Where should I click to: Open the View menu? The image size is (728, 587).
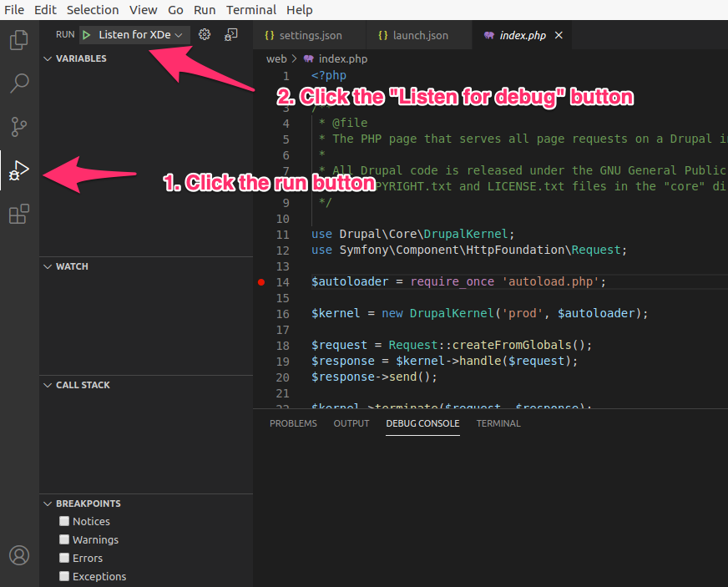pos(143,10)
